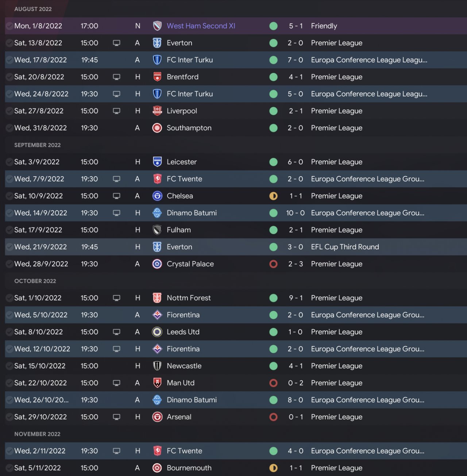Collapse the October 2022 month section
Viewport: 467px width, 476px height.
click(35, 281)
